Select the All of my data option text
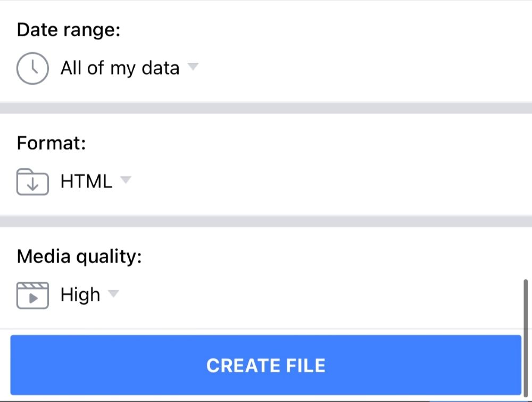532x402 pixels. 120,68
